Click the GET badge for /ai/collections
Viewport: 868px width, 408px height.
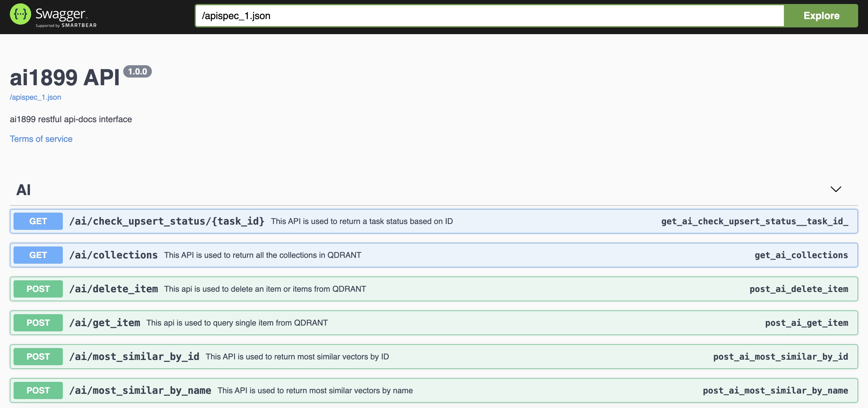[38, 255]
